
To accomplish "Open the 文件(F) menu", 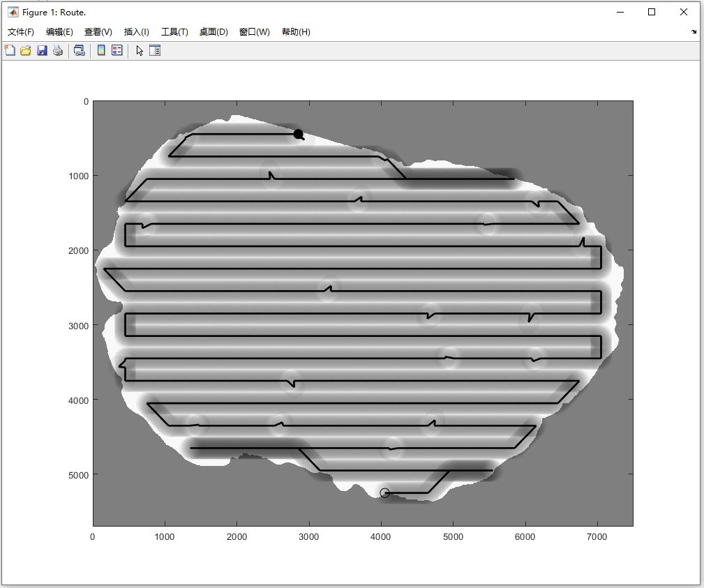I will click(x=21, y=32).
